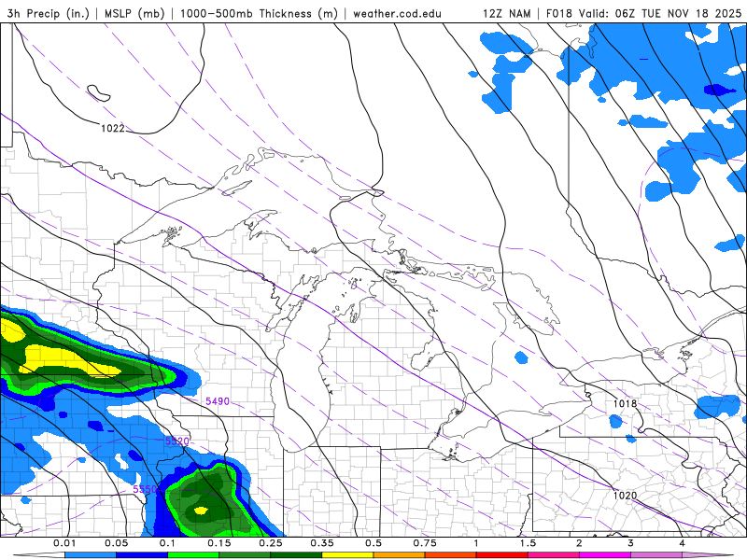The width and height of the screenshot is (747, 560).
Task: Click the dark blue 0.05–0.1 legend swatch
Action: pos(142,555)
